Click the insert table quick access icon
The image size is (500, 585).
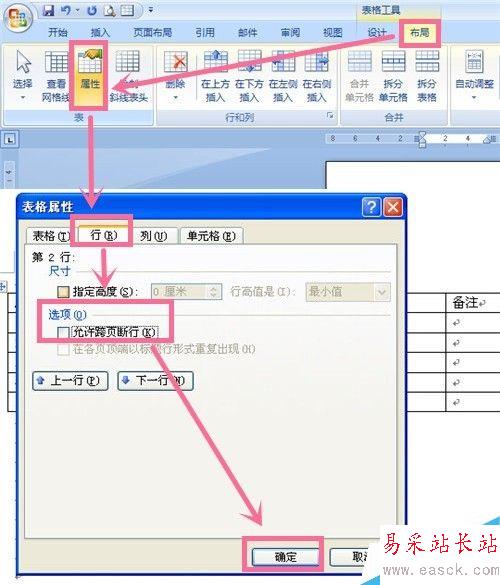(x=127, y=10)
